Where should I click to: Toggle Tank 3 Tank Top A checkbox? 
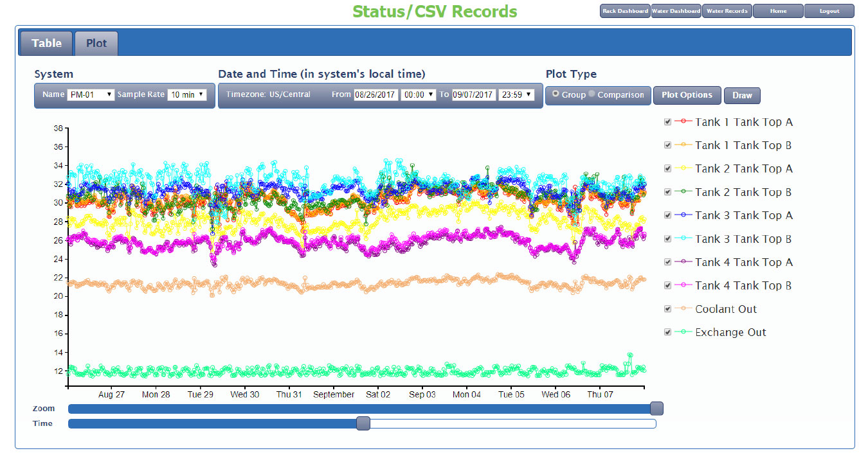coord(667,215)
